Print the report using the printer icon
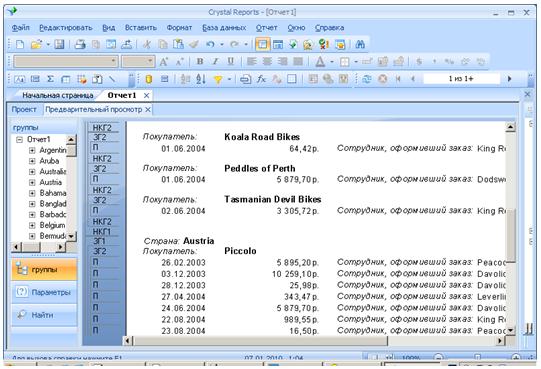This screenshot has height=369, width=541. (80, 45)
